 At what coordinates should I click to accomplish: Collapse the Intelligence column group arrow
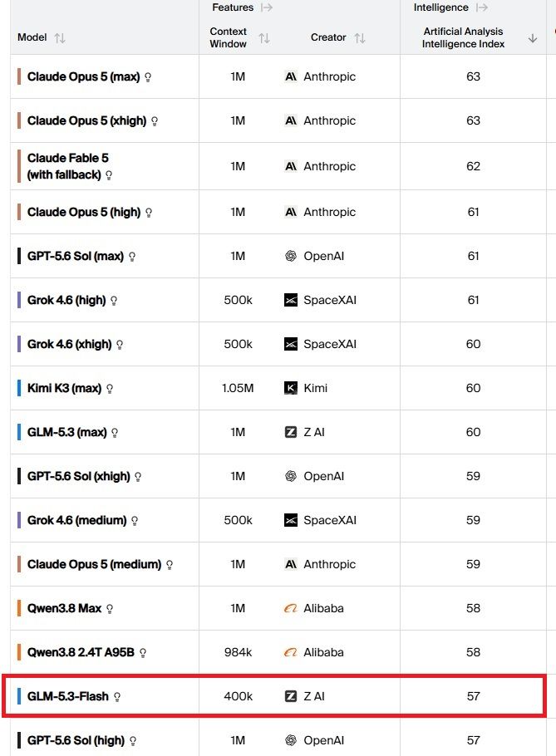click(x=482, y=7)
